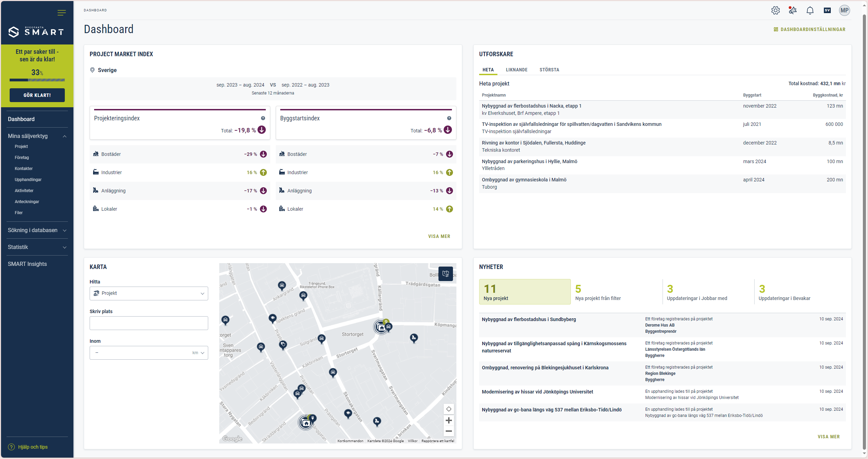
Task: Click the Gör klart! button
Action: [x=37, y=95]
